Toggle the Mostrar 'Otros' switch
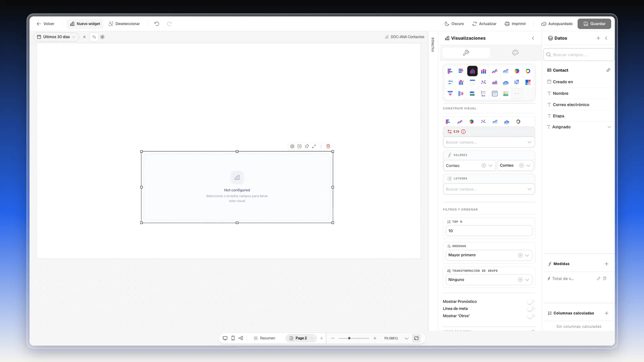The height and width of the screenshot is (362, 644). 530,316
